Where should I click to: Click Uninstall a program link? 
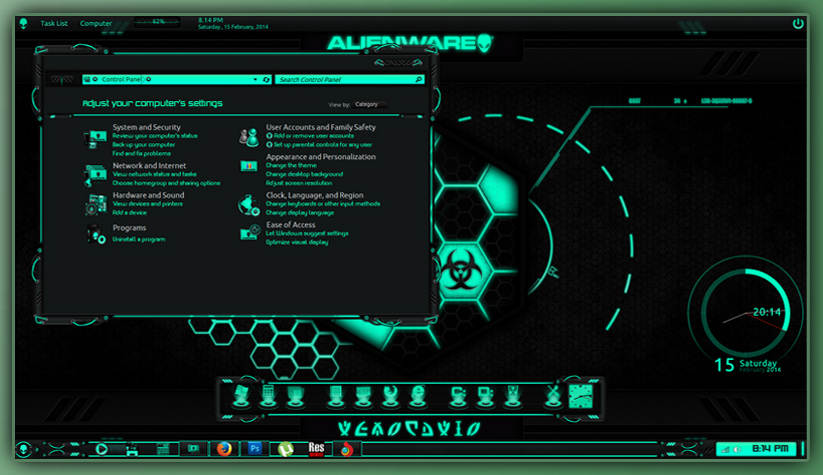[x=139, y=239]
